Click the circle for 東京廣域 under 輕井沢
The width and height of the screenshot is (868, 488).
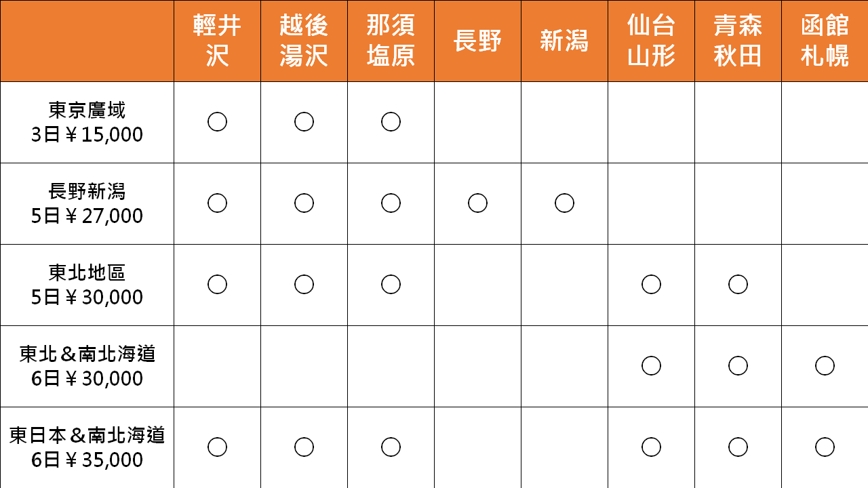tap(217, 122)
